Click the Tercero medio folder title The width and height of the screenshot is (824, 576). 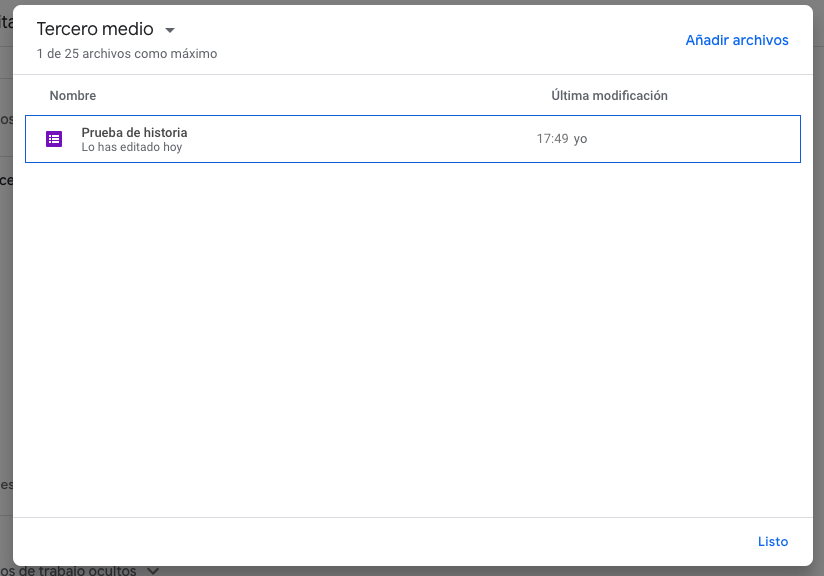95,30
